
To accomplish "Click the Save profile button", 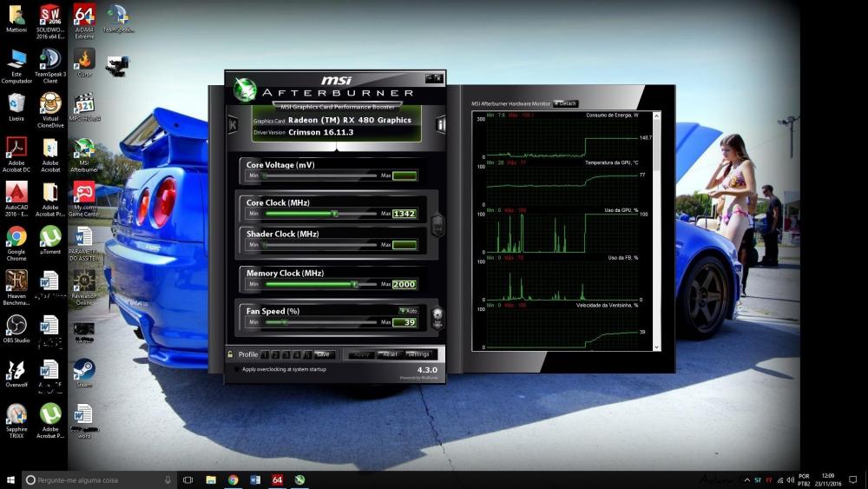I will [324, 354].
